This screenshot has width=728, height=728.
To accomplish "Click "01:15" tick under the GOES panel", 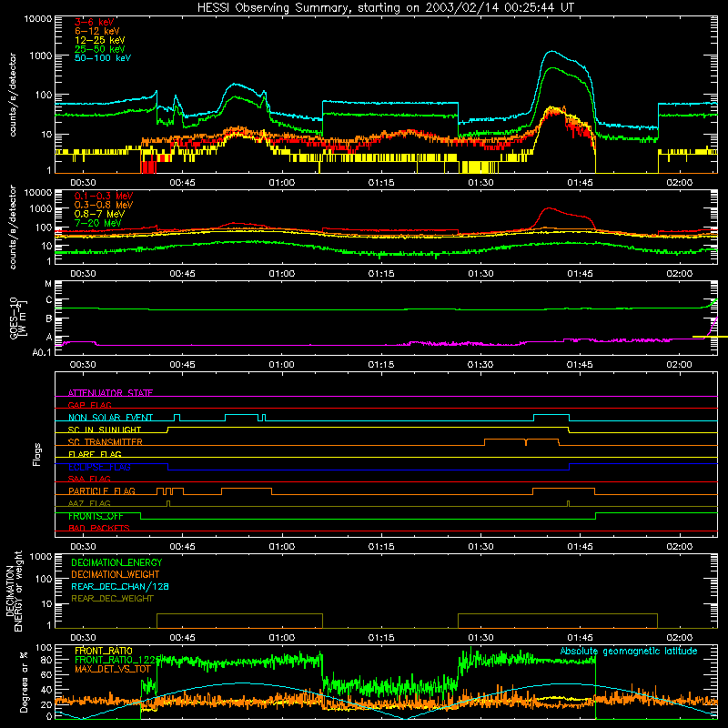I will (x=381, y=365).
